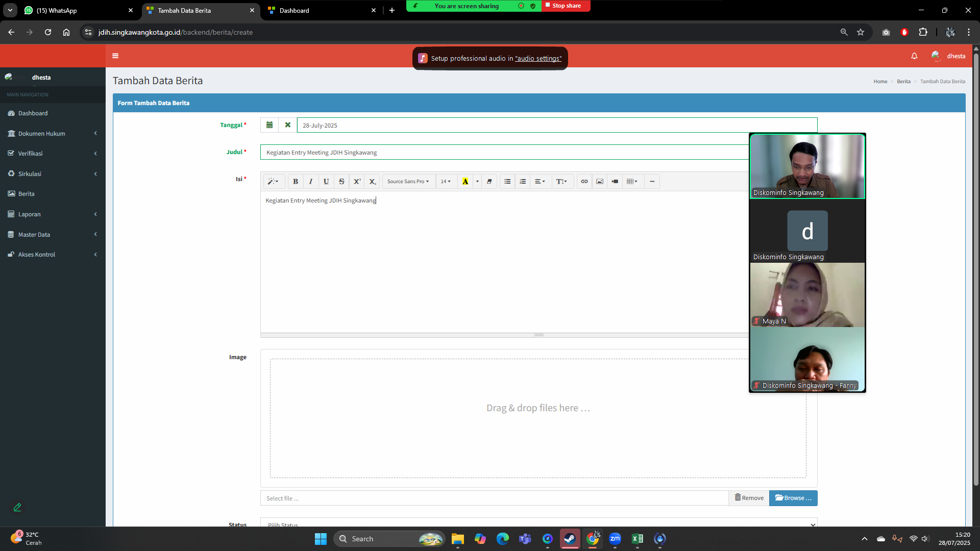Open the Tanggal calendar picker
Image resolution: width=980 pixels, height=551 pixels.
(269, 125)
